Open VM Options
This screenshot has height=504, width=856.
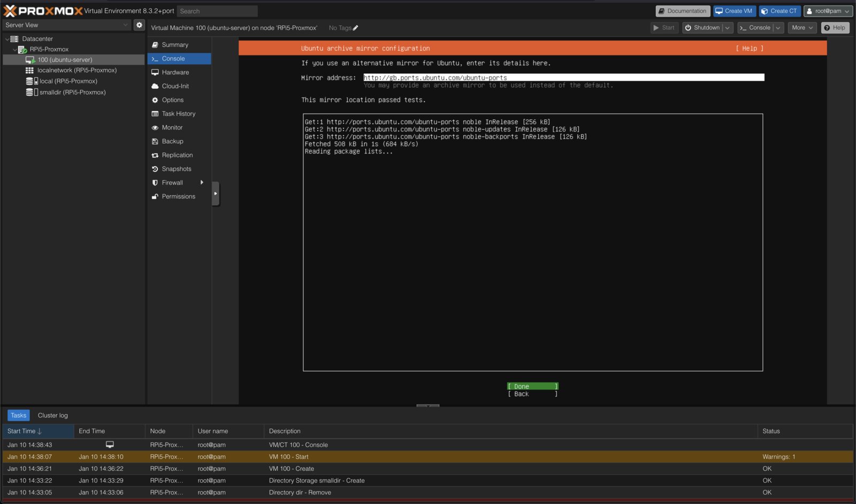pyautogui.click(x=179, y=100)
